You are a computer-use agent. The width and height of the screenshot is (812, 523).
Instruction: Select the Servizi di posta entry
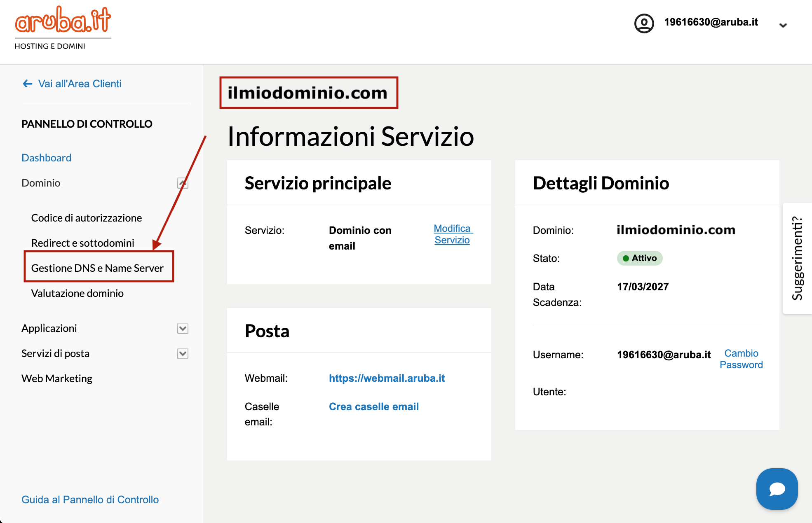tap(55, 353)
